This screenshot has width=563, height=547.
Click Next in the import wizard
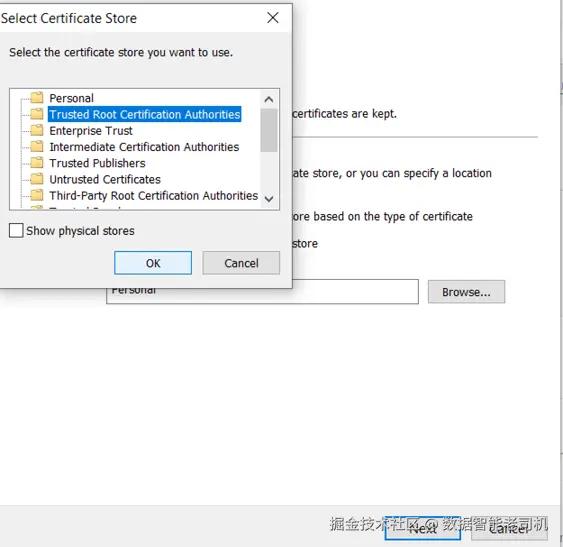point(423,528)
